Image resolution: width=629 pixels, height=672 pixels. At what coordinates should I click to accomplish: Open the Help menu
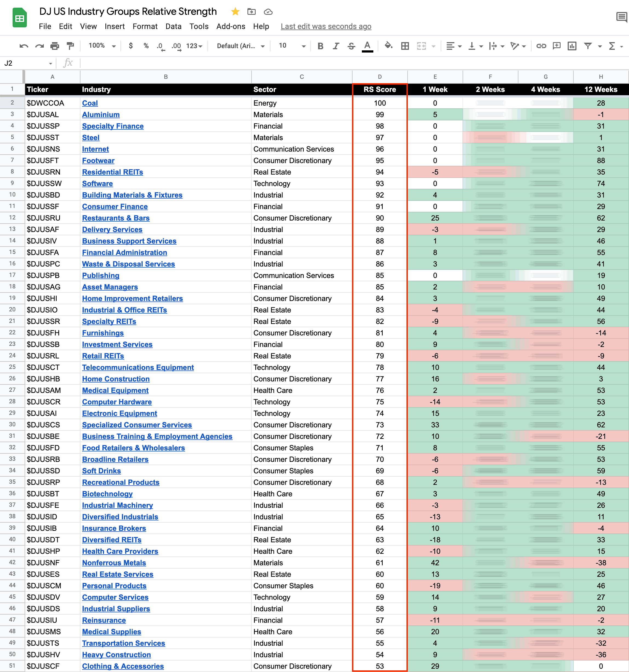point(261,26)
